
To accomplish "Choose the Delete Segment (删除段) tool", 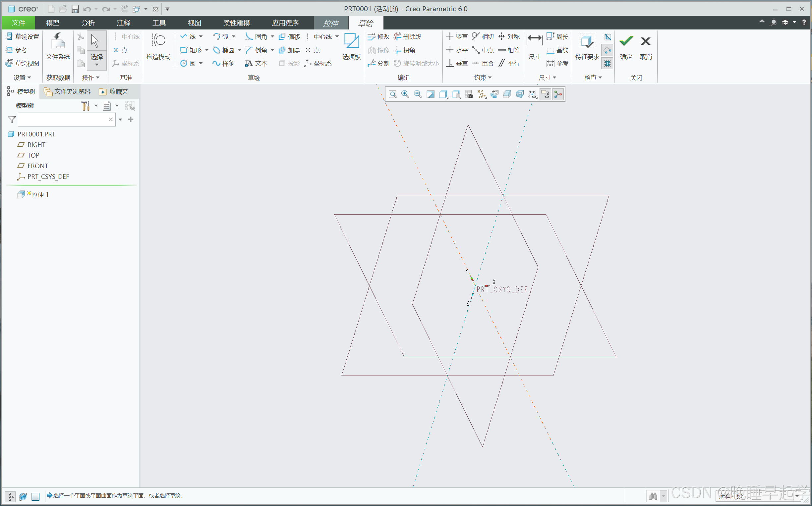I will (408, 36).
